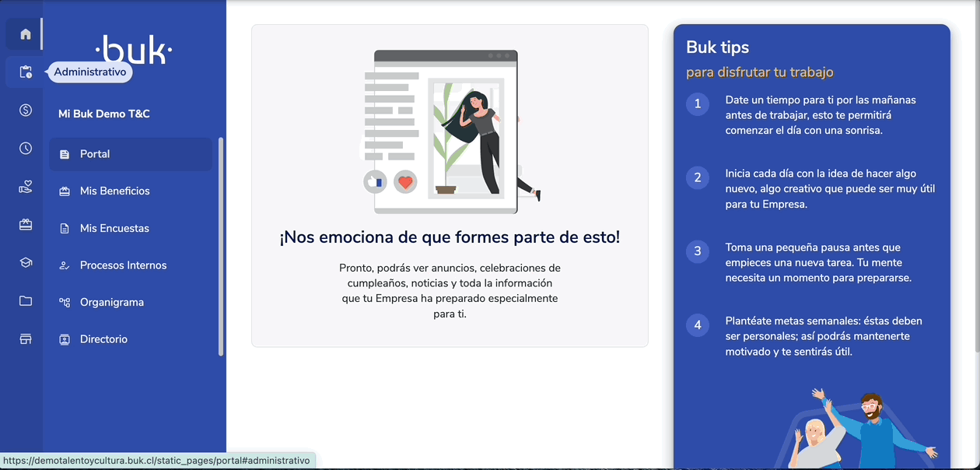Open the Organigrama section
The height and width of the screenshot is (470, 980).
coord(113,302)
